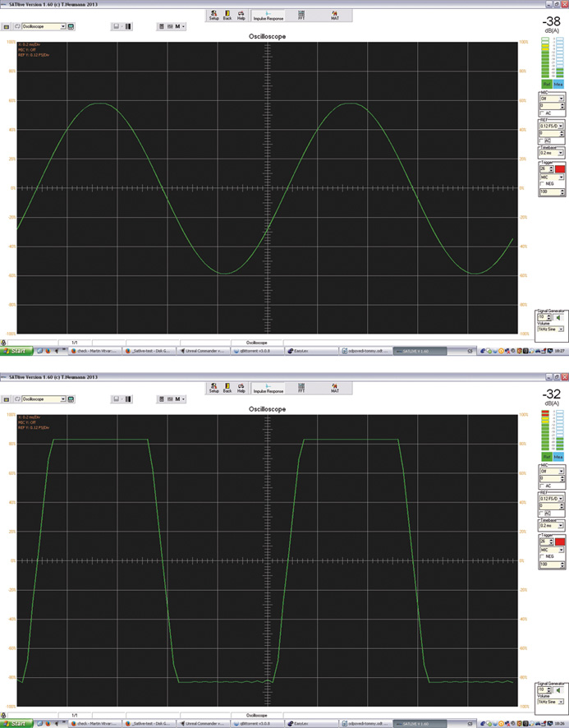
Task: Open the FFT view in the -32 dB(A) window
Action: [x=301, y=388]
